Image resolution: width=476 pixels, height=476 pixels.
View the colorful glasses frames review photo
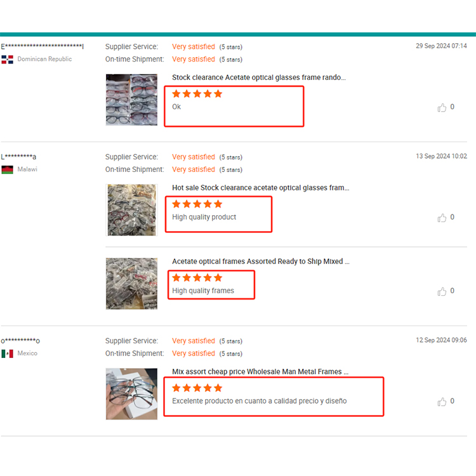tap(131, 100)
